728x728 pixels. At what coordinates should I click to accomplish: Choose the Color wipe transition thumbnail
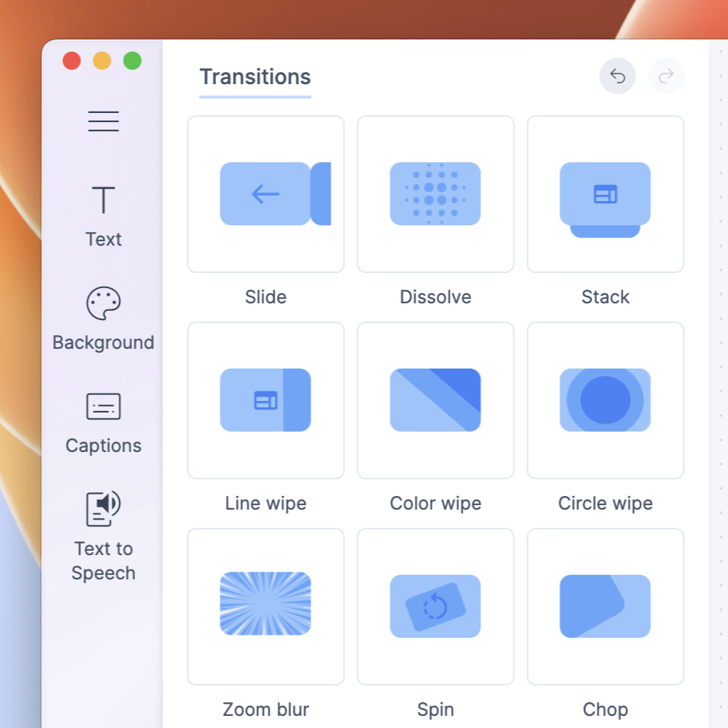pyautogui.click(x=435, y=400)
